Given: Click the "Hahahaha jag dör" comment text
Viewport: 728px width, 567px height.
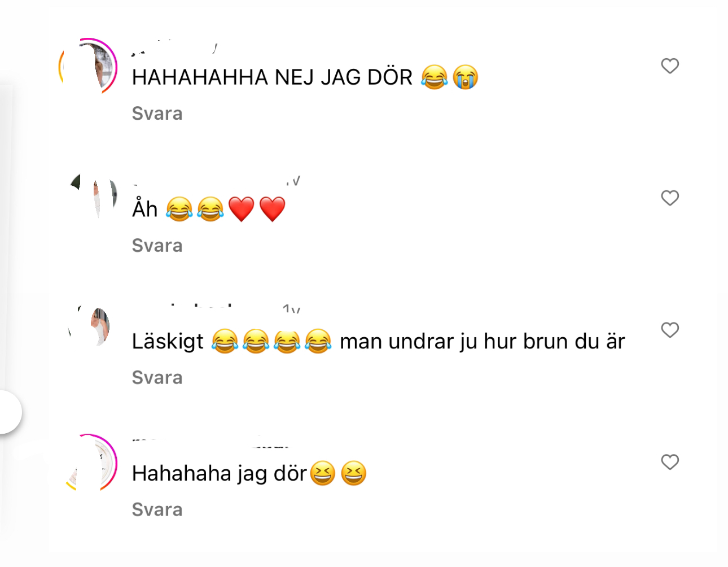Looking at the screenshot, I should (220, 474).
